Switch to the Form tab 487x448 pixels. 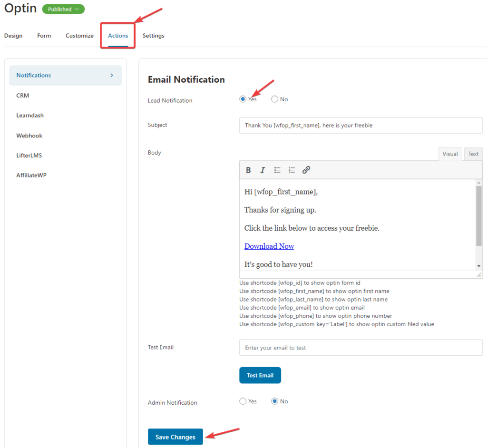(44, 36)
